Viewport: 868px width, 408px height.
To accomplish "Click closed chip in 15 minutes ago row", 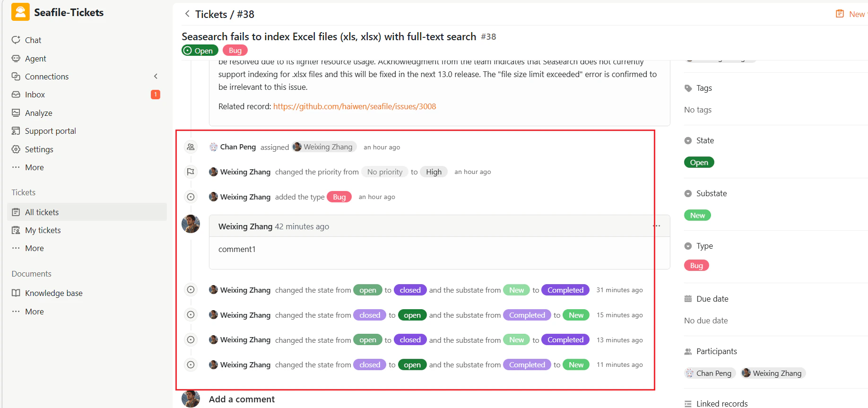I will tap(370, 315).
